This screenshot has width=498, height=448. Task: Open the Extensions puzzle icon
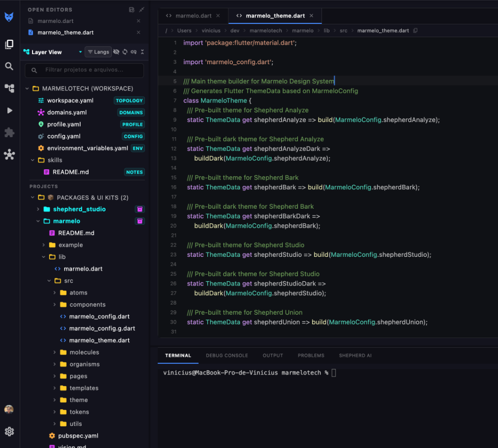(x=9, y=132)
